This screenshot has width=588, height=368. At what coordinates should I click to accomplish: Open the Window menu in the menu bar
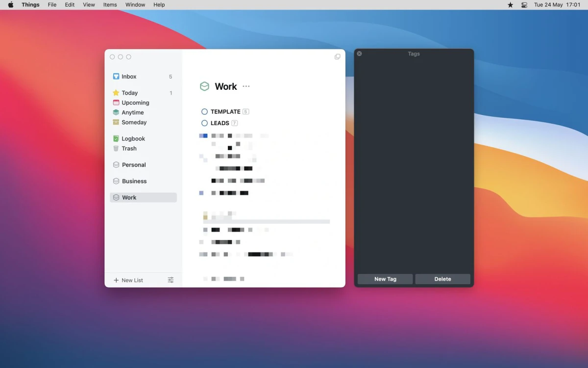click(135, 4)
